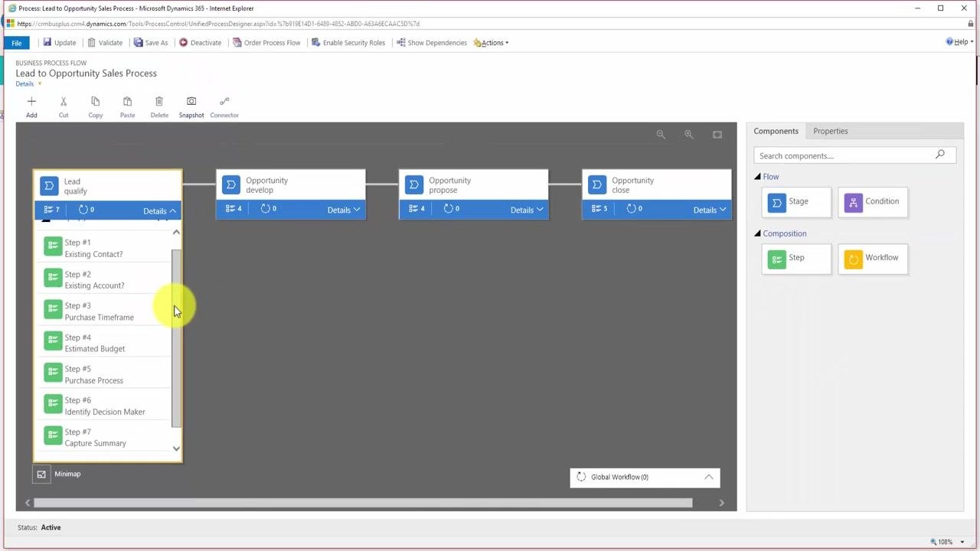Click the Delete trash icon

click(x=159, y=101)
